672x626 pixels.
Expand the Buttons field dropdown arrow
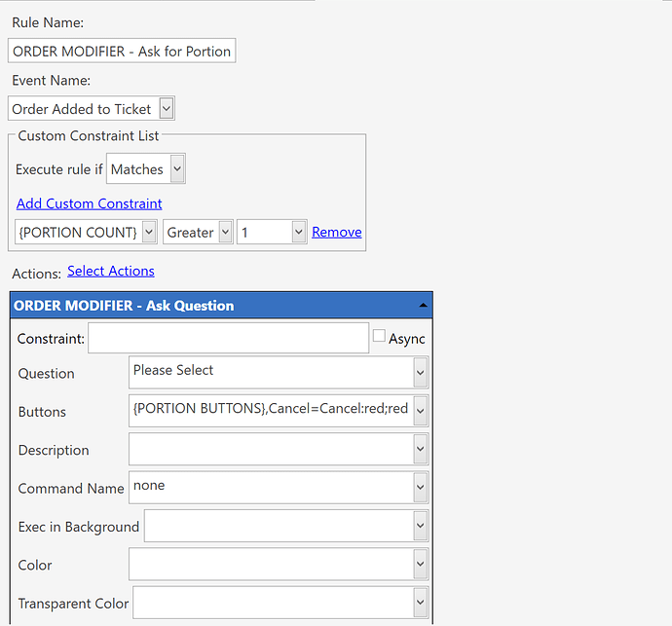click(x=421, y=411)
